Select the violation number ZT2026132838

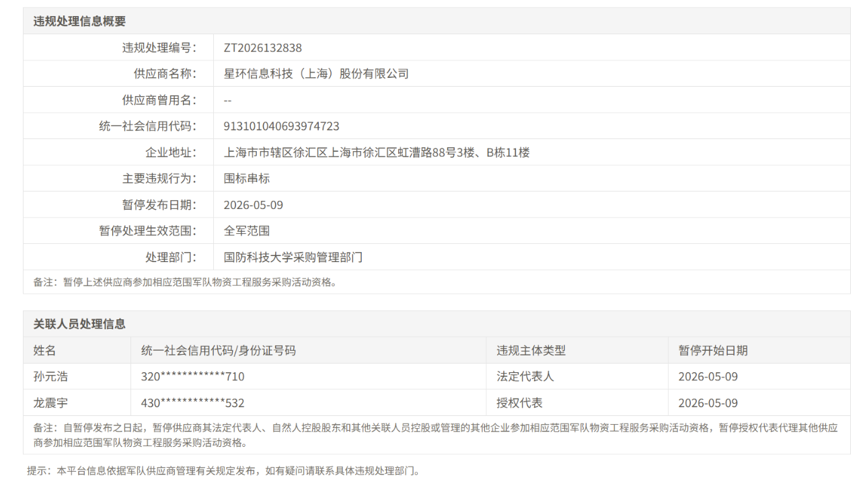tap(263, 48)
